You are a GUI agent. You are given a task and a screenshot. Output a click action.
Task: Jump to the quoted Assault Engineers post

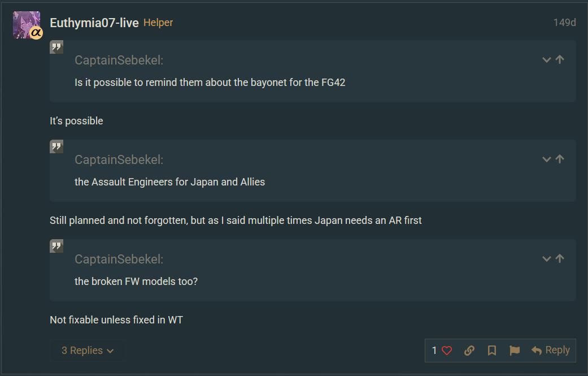[x=560, y=159]
